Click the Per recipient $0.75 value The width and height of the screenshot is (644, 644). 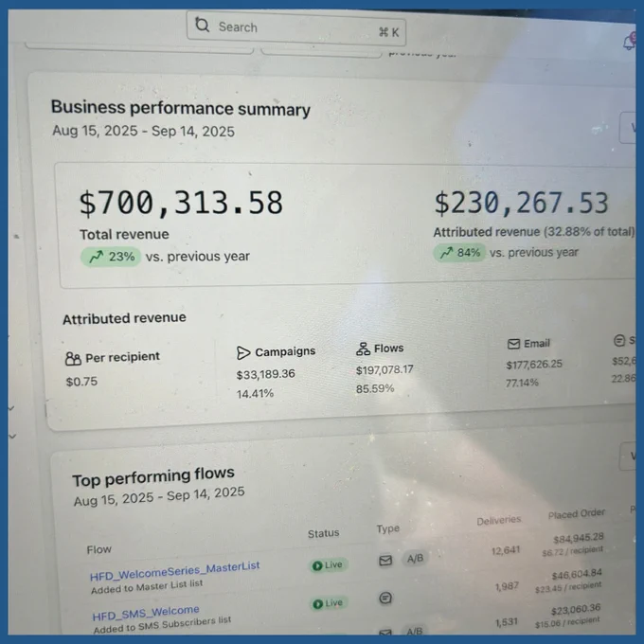point(81,382)
